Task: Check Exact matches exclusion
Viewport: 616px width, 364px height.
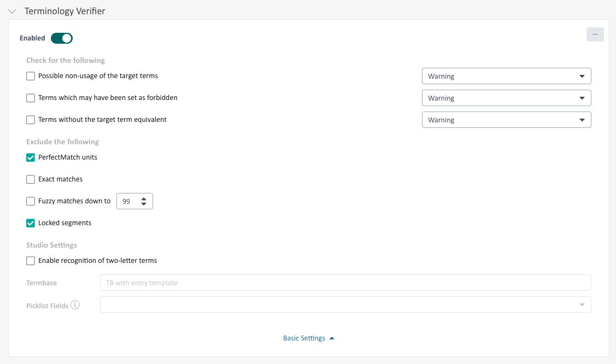Action: tap(31, 179)
